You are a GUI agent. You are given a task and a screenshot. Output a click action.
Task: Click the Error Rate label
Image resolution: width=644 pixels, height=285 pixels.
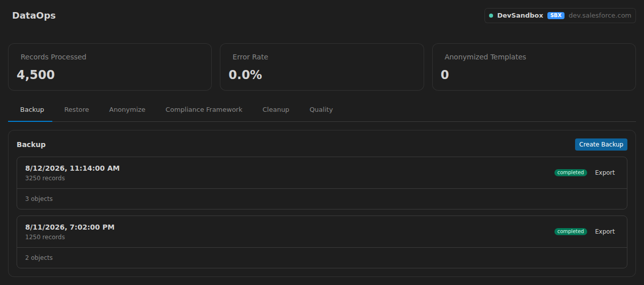tap(250, 57)
